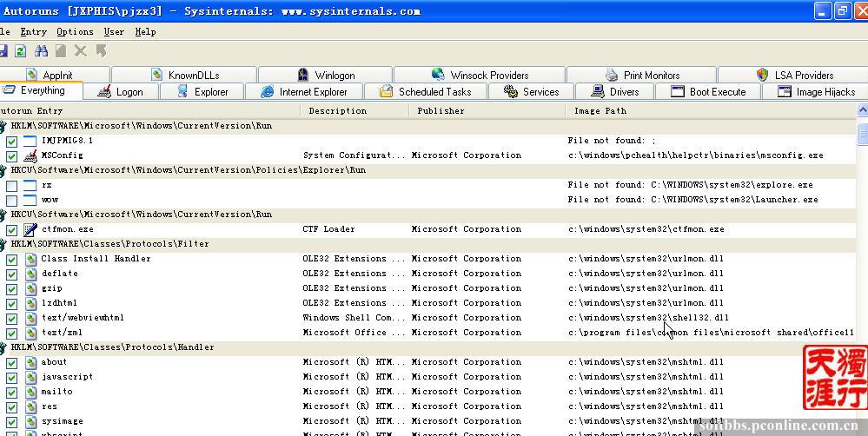Enable the rz autorun entry checkbox
Image resolution: width=868 pixels, height=436 pixels.
click(12, 186)
